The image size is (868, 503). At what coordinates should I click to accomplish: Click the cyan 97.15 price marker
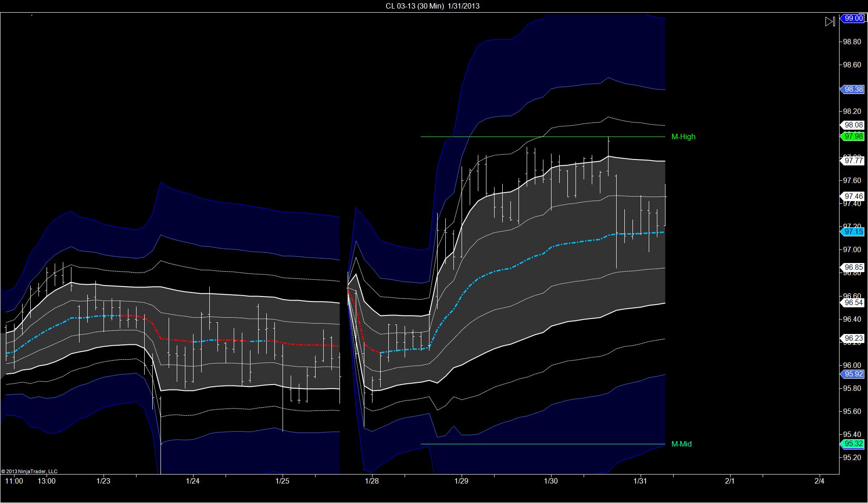click(853, 232)
